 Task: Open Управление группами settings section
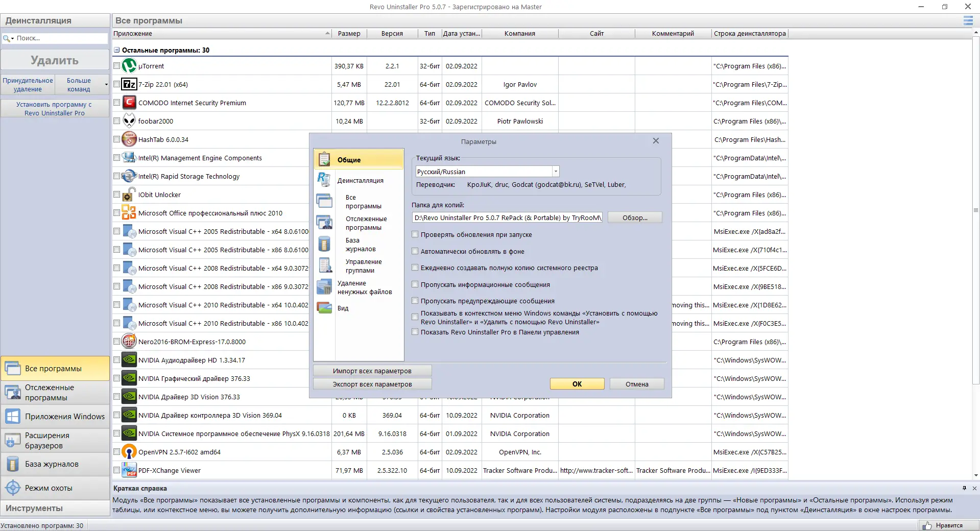click(x=364, y=266)
